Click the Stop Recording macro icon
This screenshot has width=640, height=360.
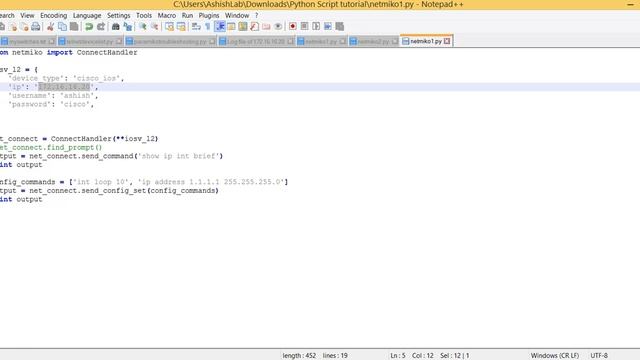304,27
